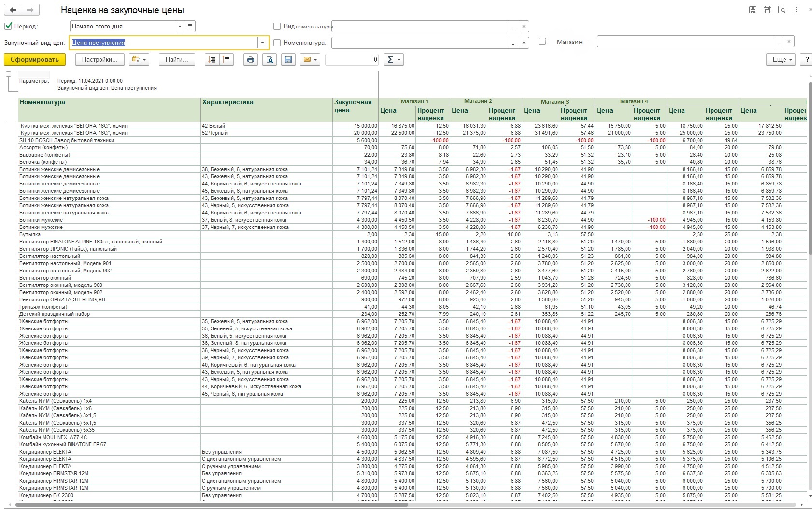
Task: Save the report with the blue floppy-disk icon
Action: click(288, 60)
